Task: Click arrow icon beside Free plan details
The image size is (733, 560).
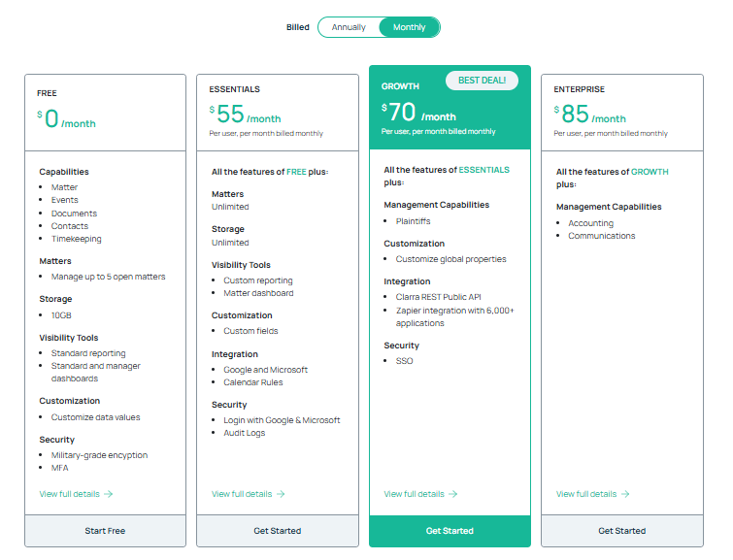Action: point(109,494)
